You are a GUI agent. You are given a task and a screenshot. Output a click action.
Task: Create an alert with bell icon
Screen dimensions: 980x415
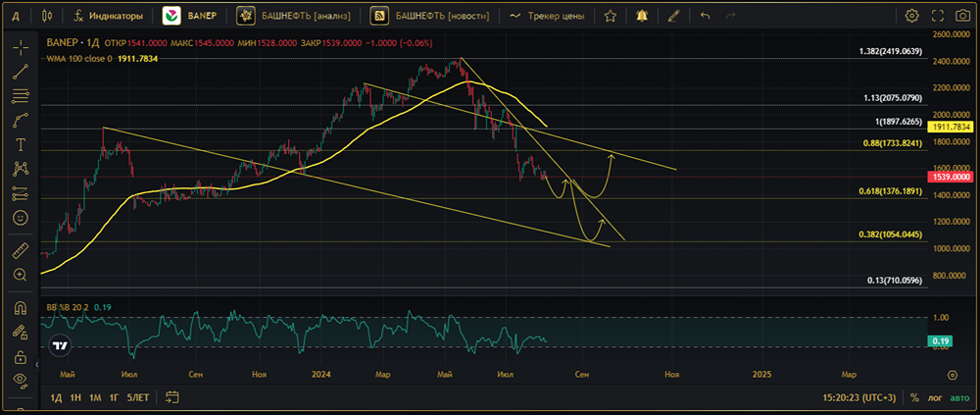[x=642, y=16]
